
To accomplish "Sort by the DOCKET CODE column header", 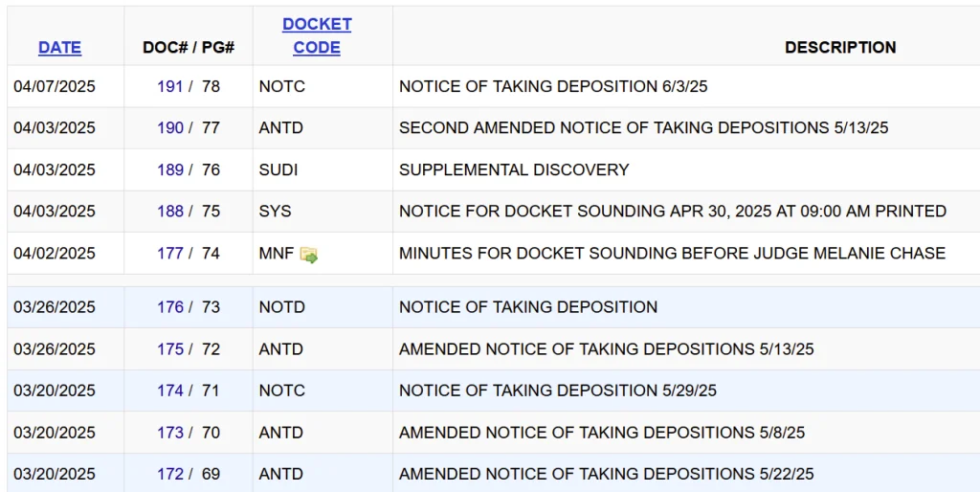I will tap(317, 35).
